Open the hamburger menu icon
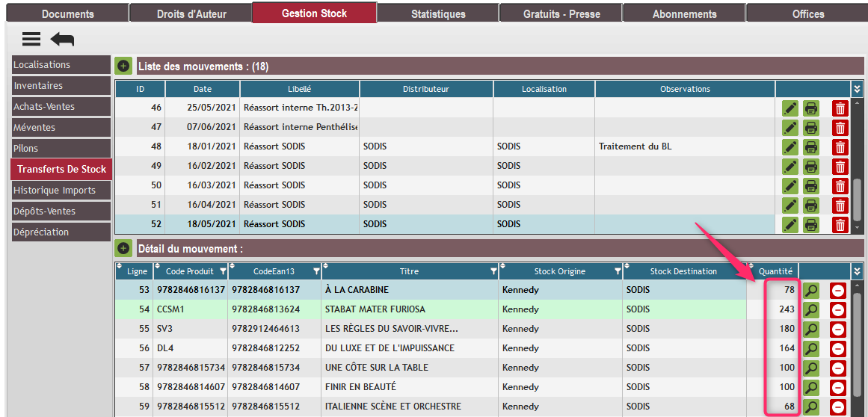 (x=31, y=40)
